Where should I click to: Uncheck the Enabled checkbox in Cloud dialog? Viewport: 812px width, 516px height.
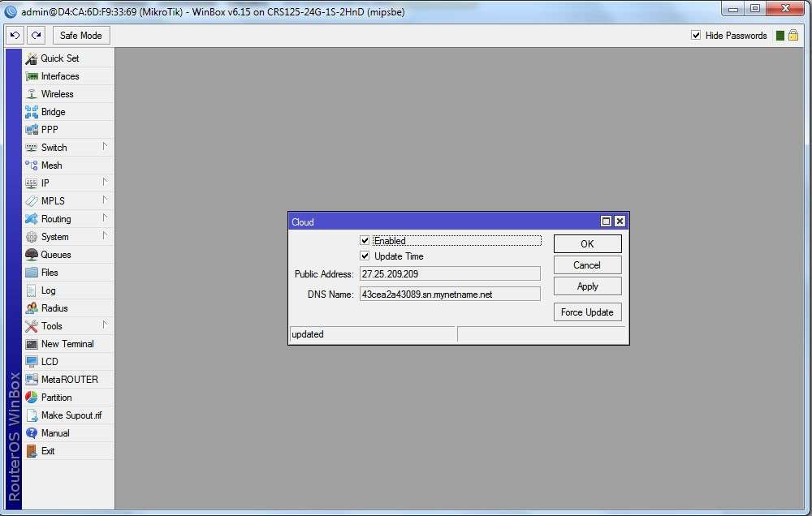click(x=365, y=241)
